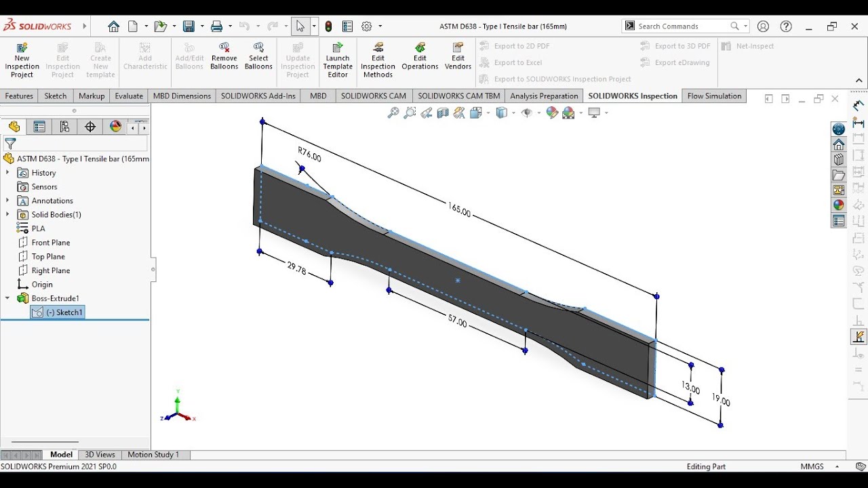Create a new document with New icon
This screenshot has width=868, height=488.
[x=133, y=26]
